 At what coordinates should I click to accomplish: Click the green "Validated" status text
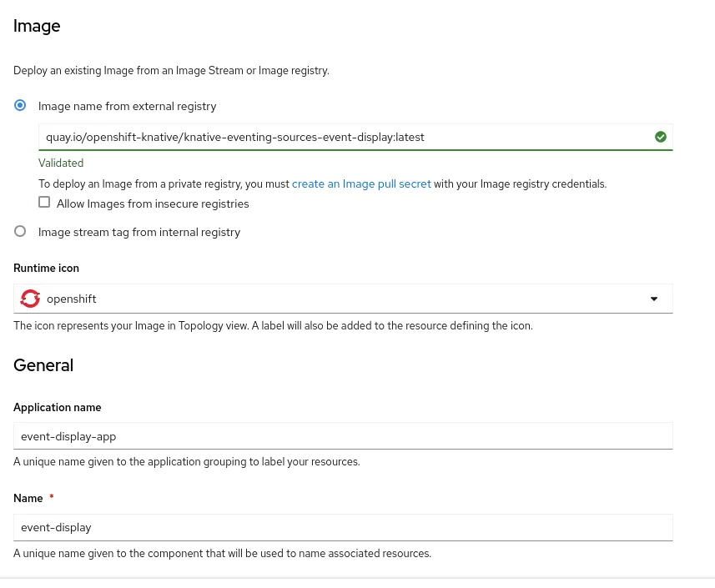coord(61,163)
